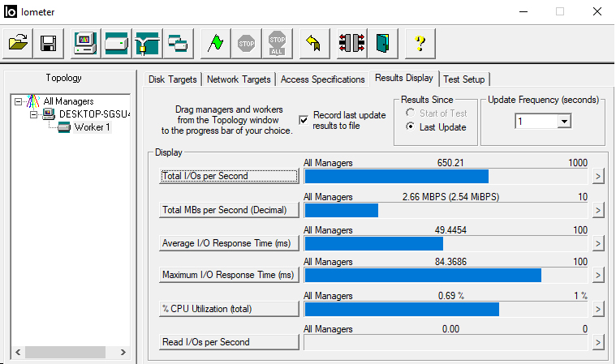The image size is (616, 364).
Task: Collapse the All Managers tree node
Action: [x=18, y=101]
